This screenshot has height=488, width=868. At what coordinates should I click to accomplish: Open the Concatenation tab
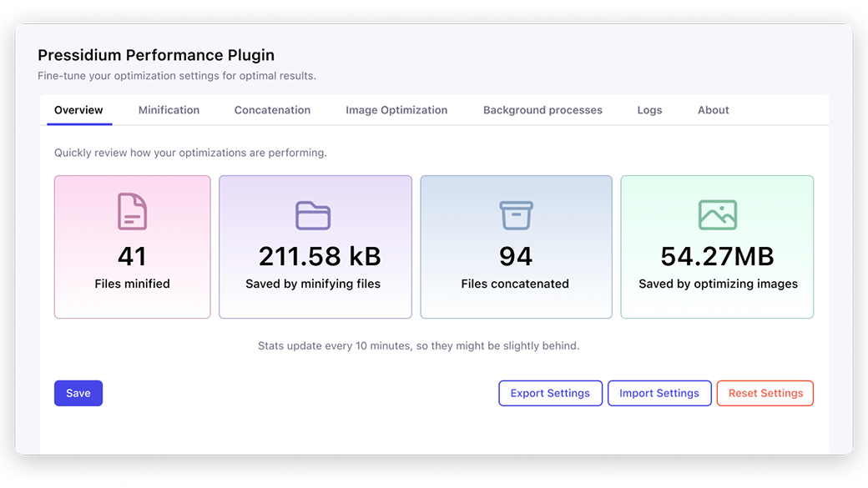[x=272, y=109]
